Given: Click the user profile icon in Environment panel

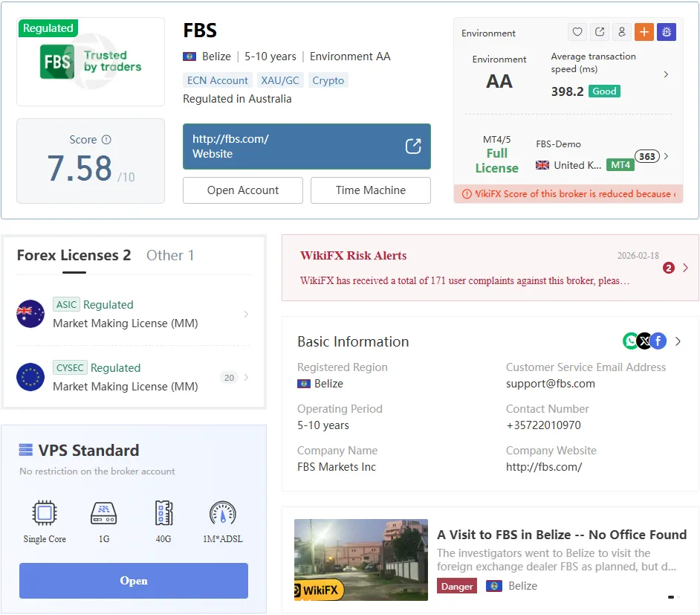Looking at the screenshot, I should tap(622, 32).
